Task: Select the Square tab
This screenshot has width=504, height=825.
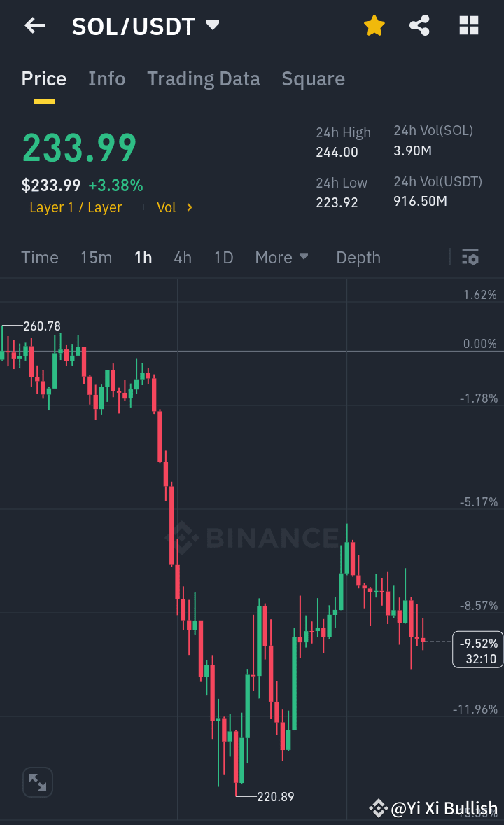Action: click(313, 78)
